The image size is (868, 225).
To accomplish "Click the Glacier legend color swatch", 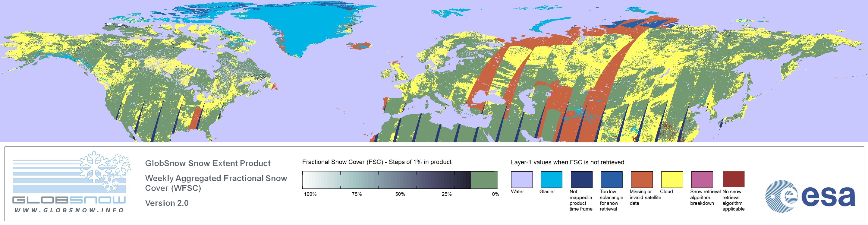I will pyautogui.click(x=551, y=179).
